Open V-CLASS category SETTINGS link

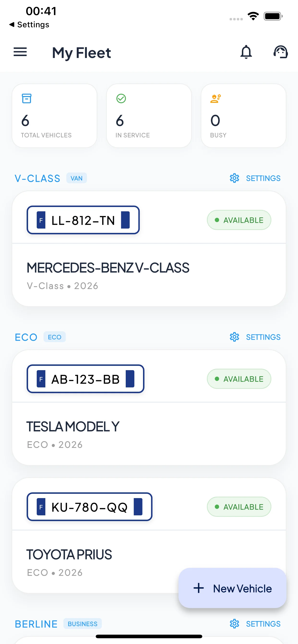pos(263,178)
